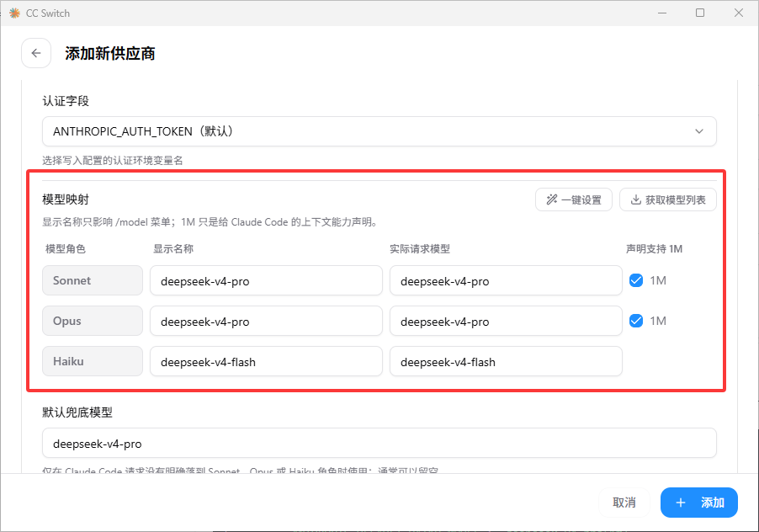Click the 显示名称 column header
Screen dimensions: 759x532
coord(173,249)
